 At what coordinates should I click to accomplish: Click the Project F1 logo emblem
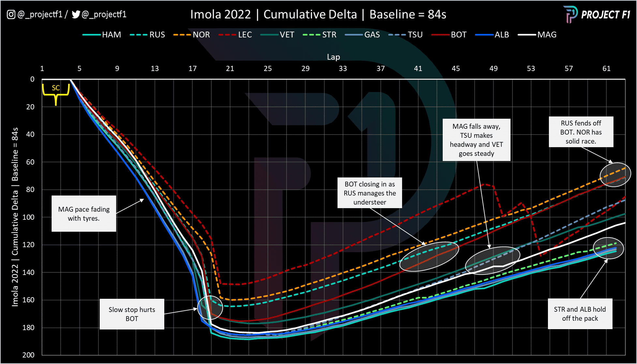[x=570, y=14]
